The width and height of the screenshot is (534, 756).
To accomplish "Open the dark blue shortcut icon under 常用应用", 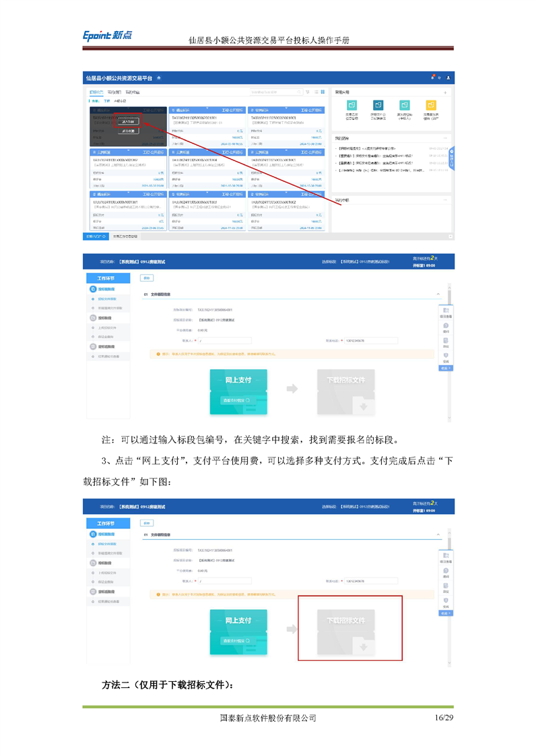I will tap(378, 105).
